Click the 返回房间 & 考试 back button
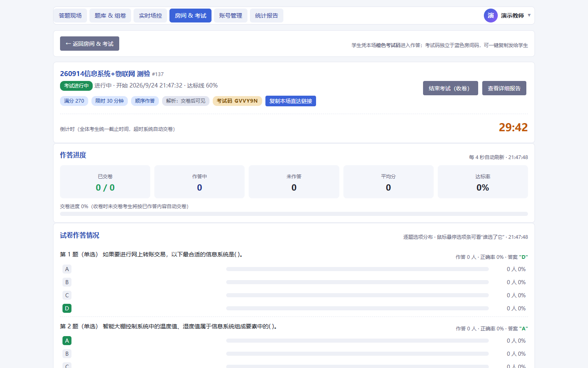The width and height of the screenshot is (588, 368). pyautogui.click(x=89, y=44)
